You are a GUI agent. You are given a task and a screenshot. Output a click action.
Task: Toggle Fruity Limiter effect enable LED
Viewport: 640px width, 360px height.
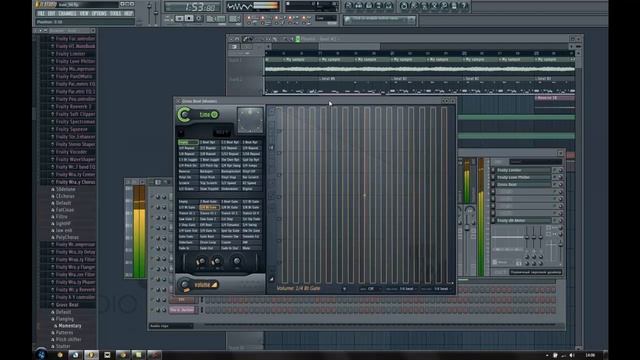click(x=493, y=170)
